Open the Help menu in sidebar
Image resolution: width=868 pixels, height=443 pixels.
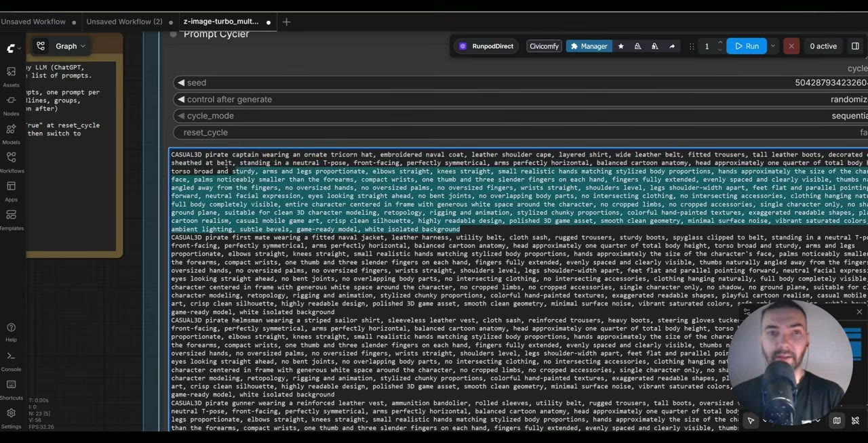click(x=11, y=332)
